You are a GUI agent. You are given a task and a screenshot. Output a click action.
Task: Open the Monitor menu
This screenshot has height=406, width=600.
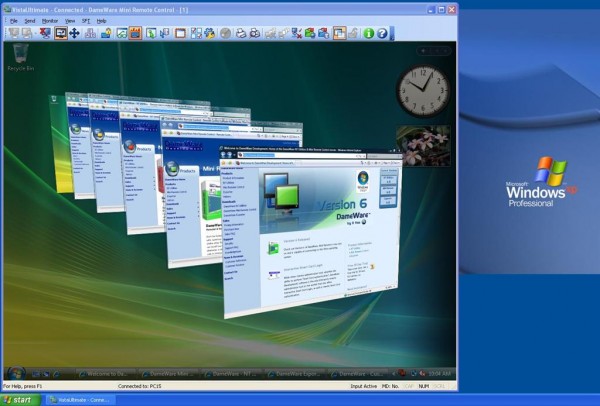[x=49, y=20]
